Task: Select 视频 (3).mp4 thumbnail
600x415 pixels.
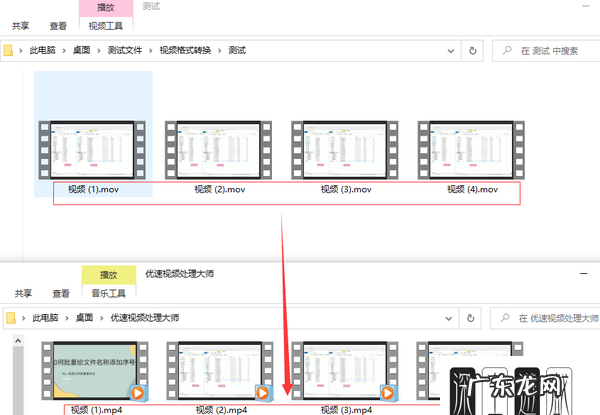Action: (345, 371)
